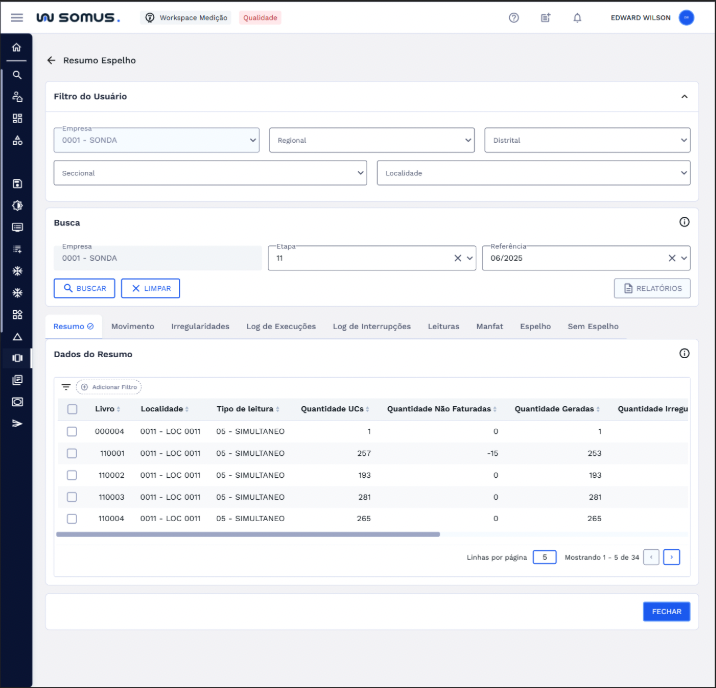Click the help question mark icon

click(514, 18)
